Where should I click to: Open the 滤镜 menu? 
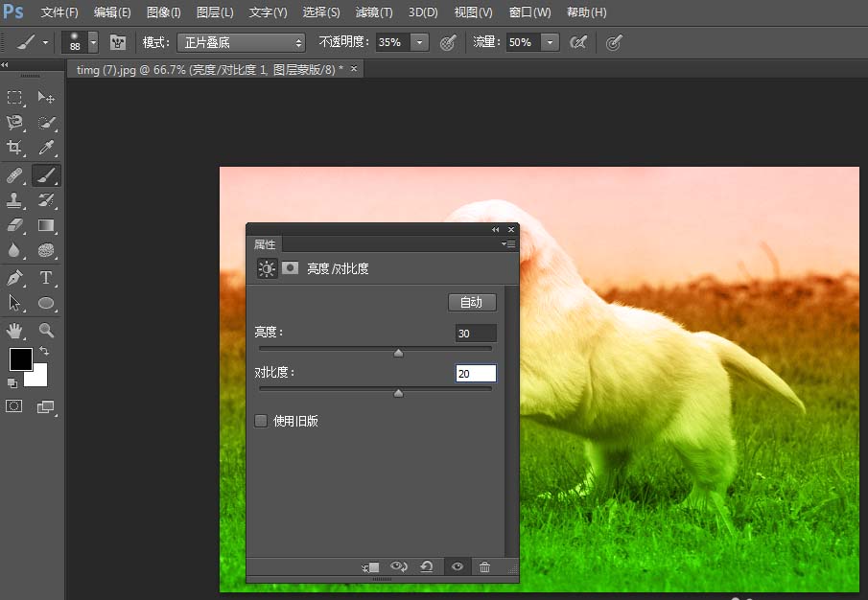point(374,12)
